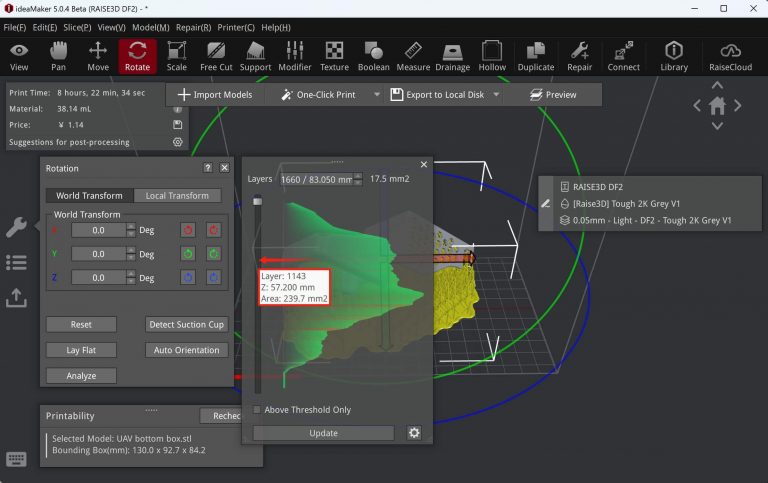
Task: Open the Modifier tool
Action: [295, 57]
